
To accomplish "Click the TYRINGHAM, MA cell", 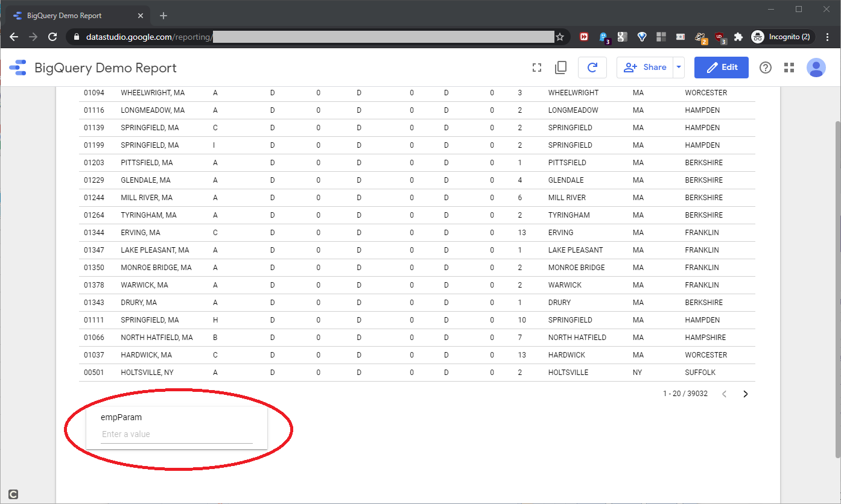I will tap(148, 215).
